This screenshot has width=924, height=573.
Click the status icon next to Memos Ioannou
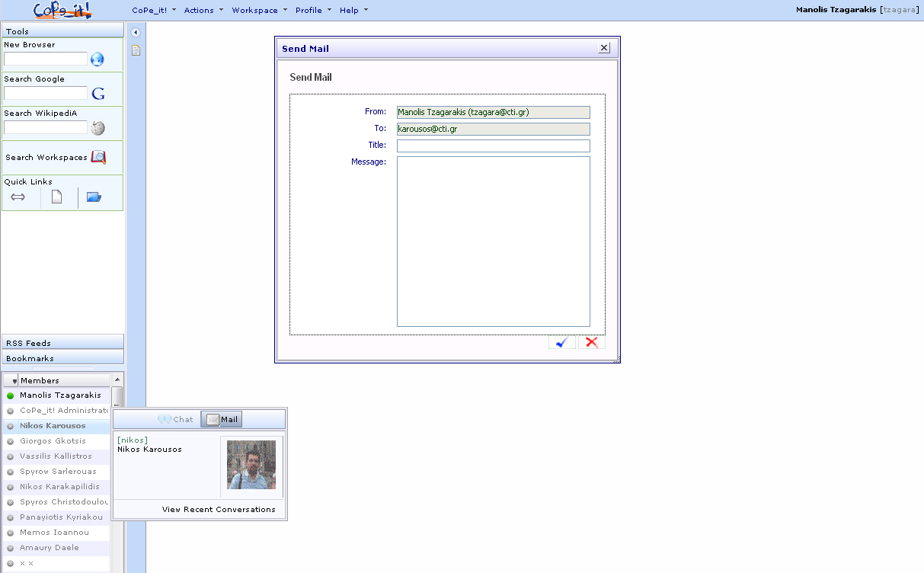tap(11, 533)
